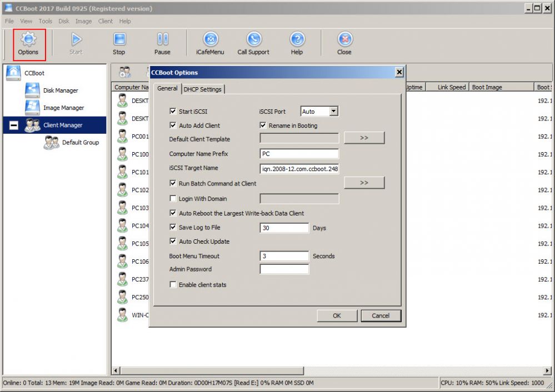Screen dimensions: 555x392
Task: Click the scroll right arrow of the client list
Action: [x=547, y=370]
